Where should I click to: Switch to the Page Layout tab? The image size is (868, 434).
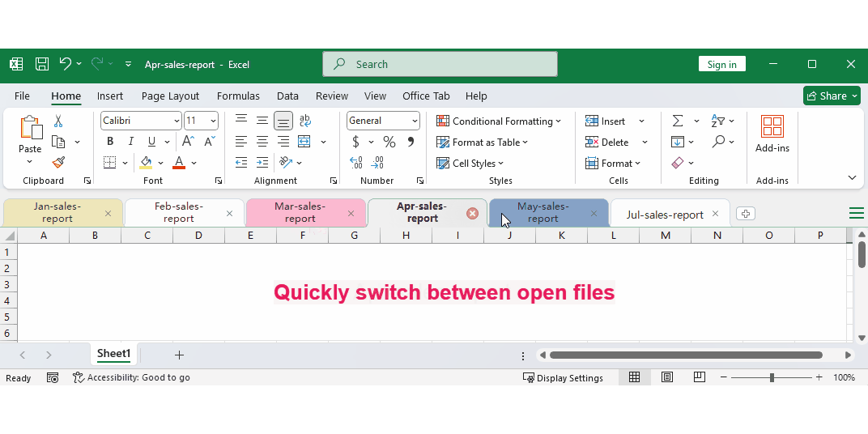click(x=170, y=96)
